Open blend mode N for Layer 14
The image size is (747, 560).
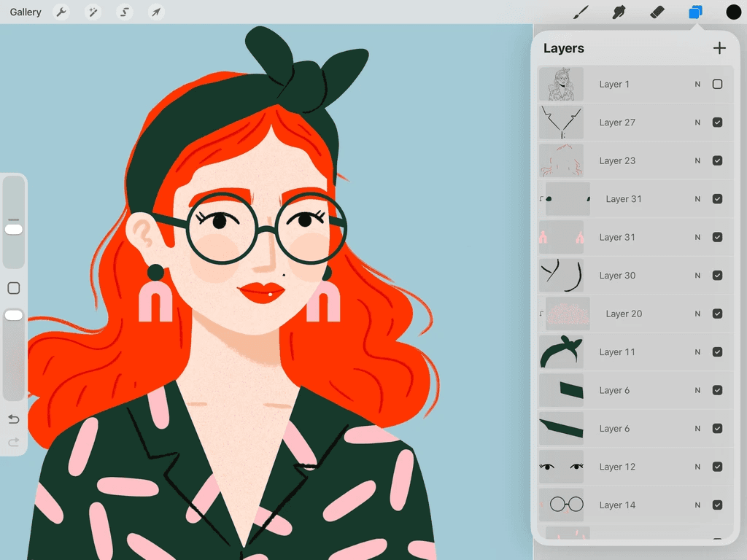point(697,505)
